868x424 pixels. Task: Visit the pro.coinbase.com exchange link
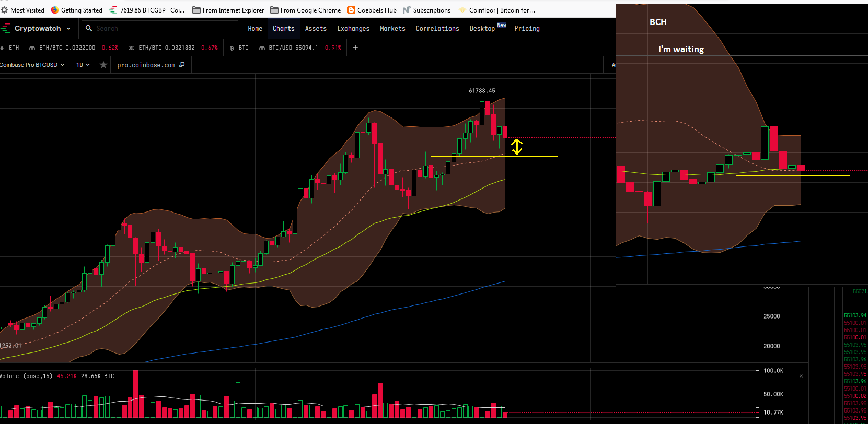coord(151,65)
